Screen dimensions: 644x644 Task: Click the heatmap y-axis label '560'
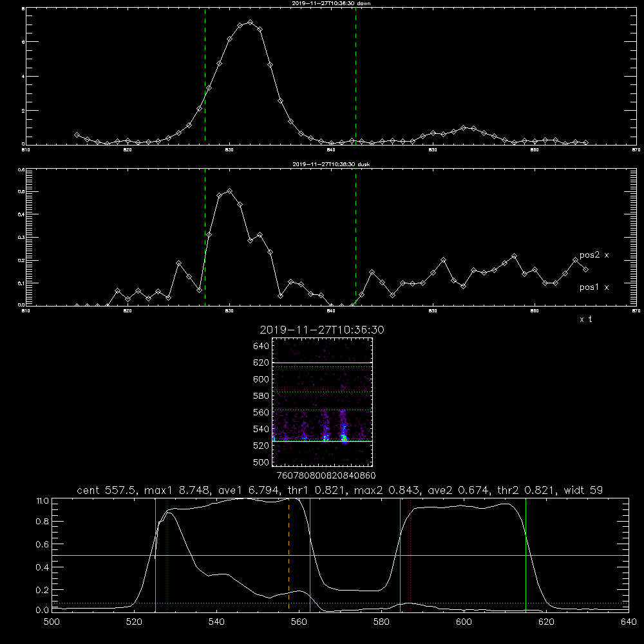tap(261, 412)
